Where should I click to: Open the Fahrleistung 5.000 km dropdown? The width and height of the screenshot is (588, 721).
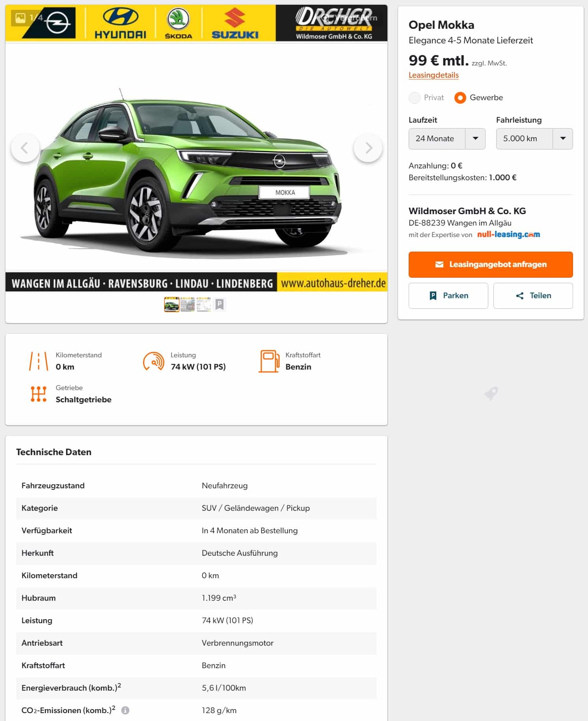pyautogui.click(x=534, y=139)
